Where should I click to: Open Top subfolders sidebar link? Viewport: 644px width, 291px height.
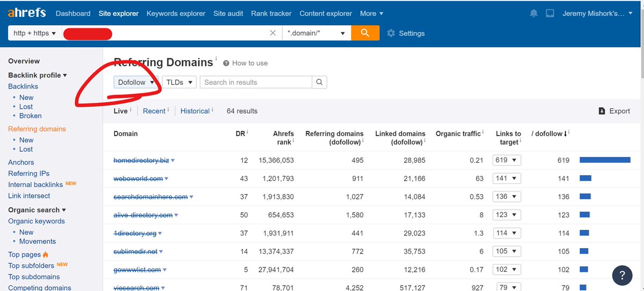click(31, 266)
